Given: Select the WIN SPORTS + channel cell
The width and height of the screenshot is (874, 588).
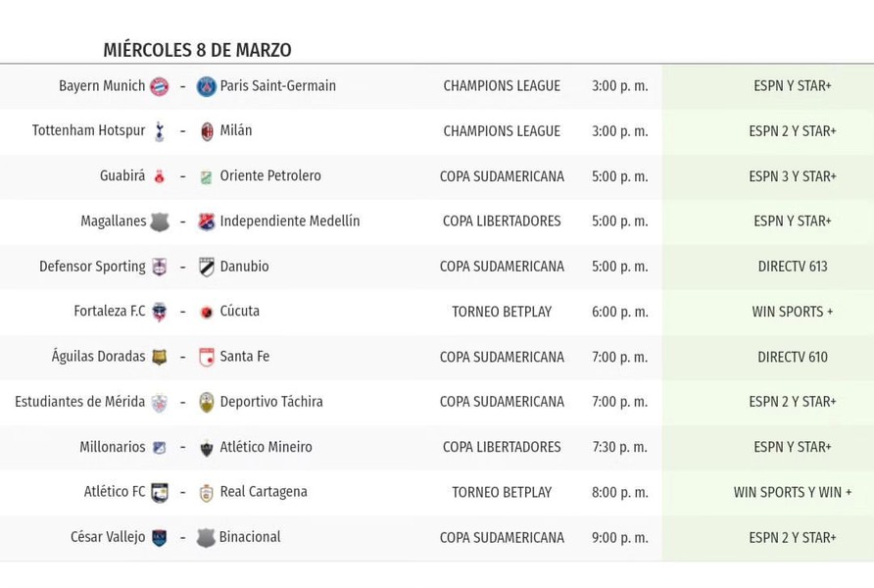Looking at the screenshot, I should pyautogui.click(x=793, y=312).
